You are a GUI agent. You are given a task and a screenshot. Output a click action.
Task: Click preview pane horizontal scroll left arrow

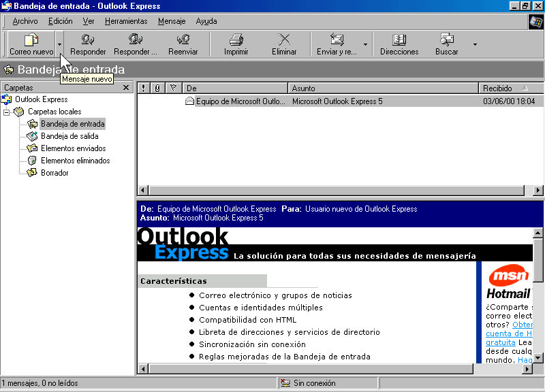143,369
